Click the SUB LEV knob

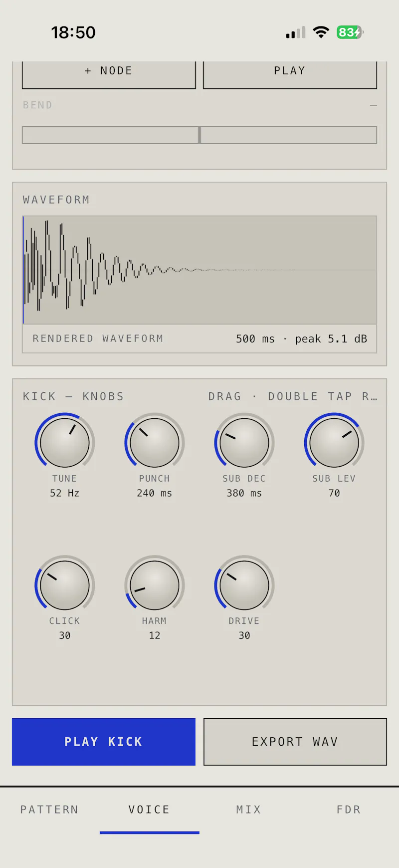click(x=334, y=443)
